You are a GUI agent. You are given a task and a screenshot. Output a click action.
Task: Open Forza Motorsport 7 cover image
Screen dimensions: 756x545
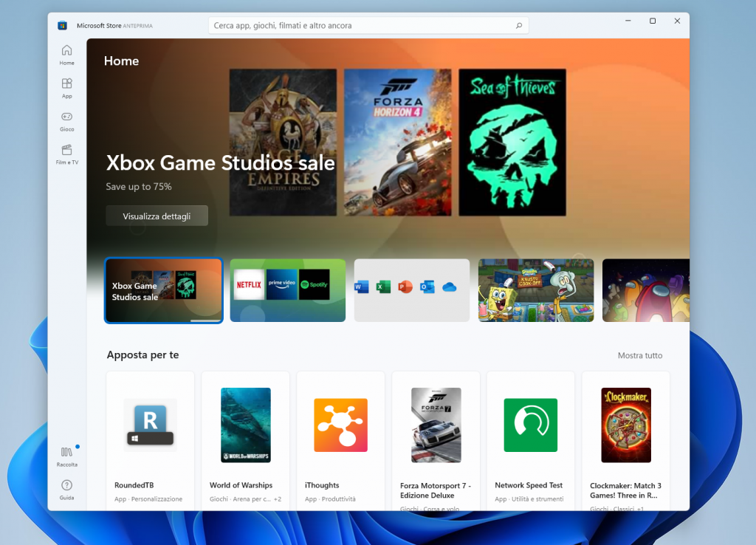pos(436,425)
